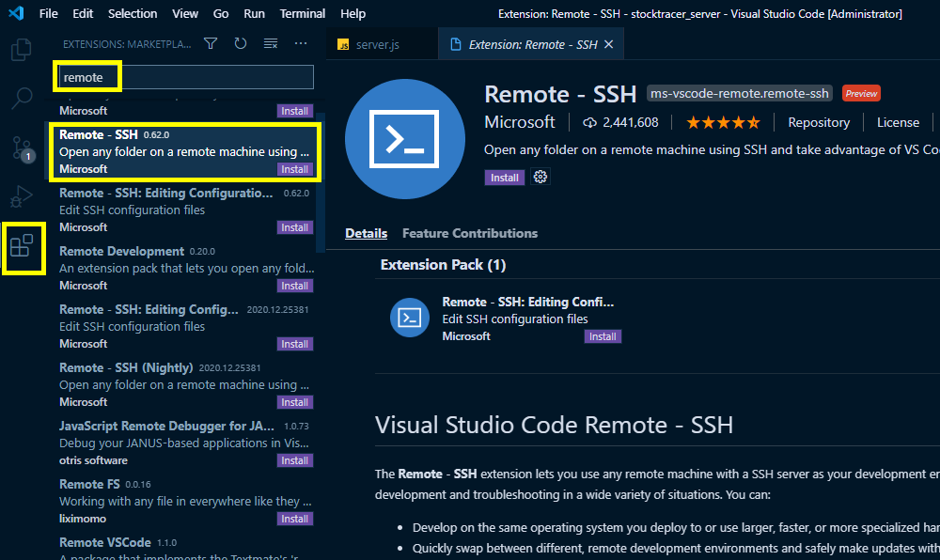
Task: Click the extensions list scrollbar
Action: (x=321, y=182)
